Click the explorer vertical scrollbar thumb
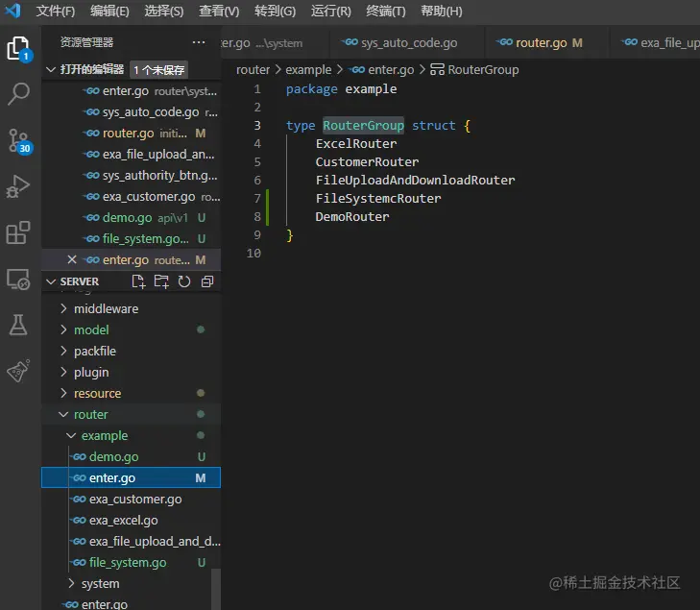Image resolution: width=700 pixels, height=610 pixels. [x=216, y=589]
